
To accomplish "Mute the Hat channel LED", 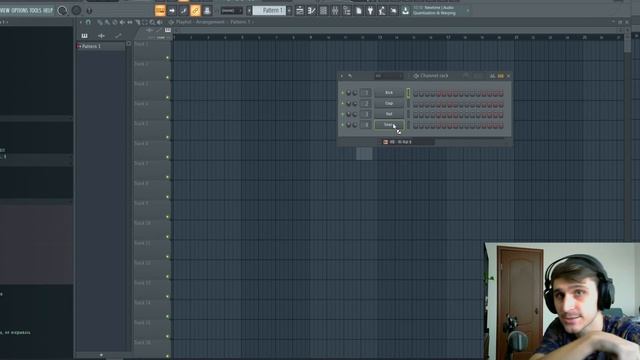I will coord(342,114).
